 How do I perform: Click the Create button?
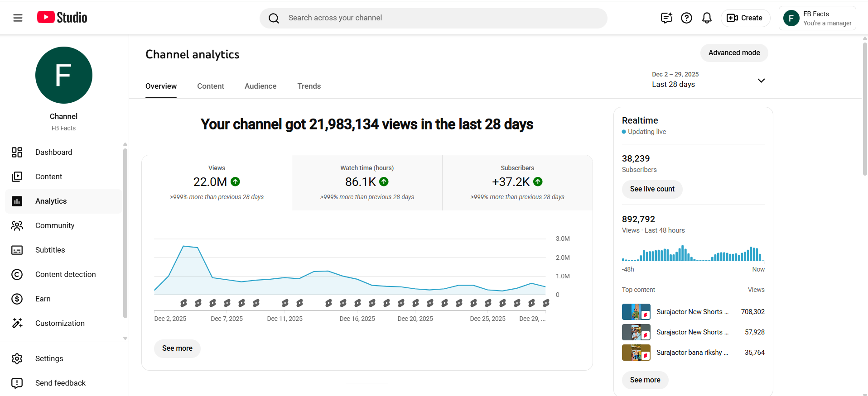pyautogui.click(x=745, y=18)
